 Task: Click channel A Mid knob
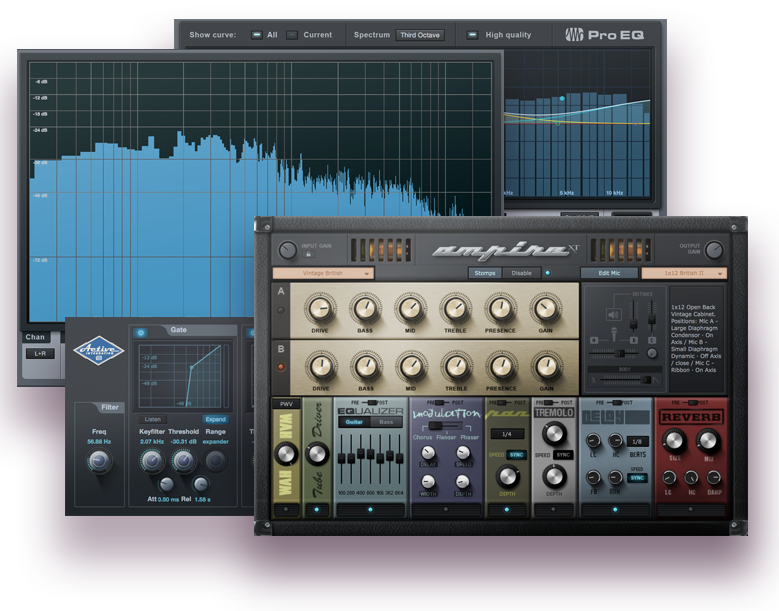pyautogui.click(x=410, y=308)
